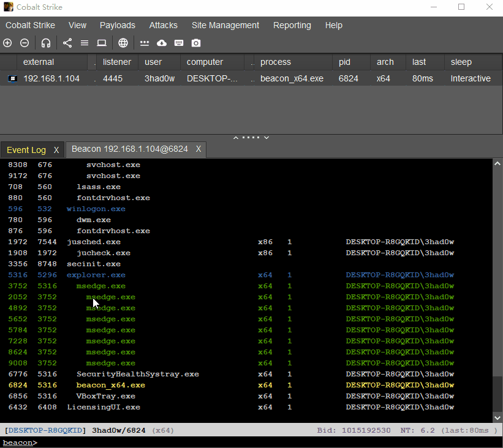The image size is (503, 448).
Task: Collapse bottom pane with the down arrow
Action: tap(267, 138)
